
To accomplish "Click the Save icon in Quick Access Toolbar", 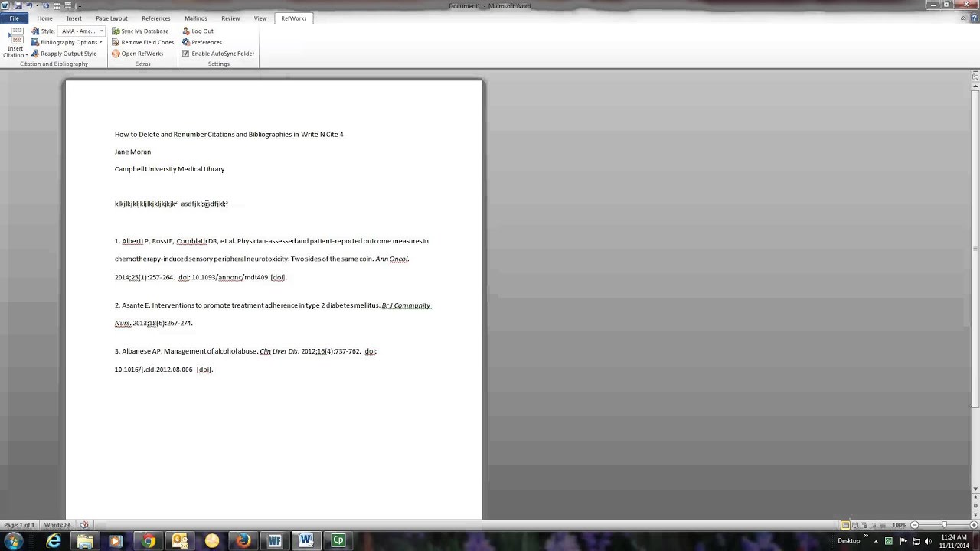I will pyautogui.click(x=17, y=5).
